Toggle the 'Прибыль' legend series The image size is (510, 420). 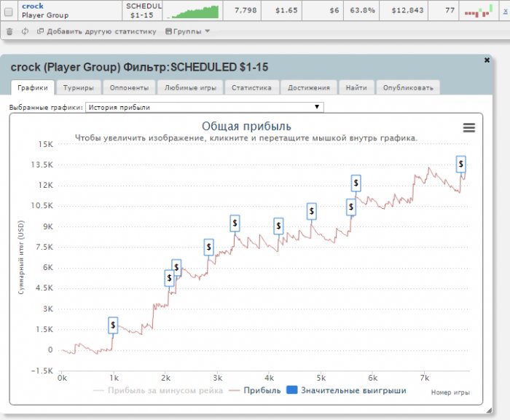pyautogui.click(x=255, y=390)
